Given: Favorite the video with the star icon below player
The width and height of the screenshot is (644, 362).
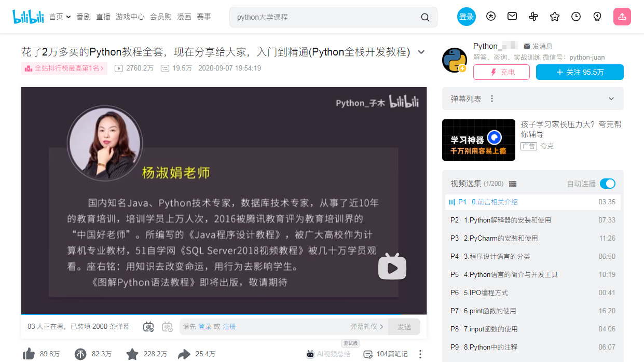Looking at the screenshot, I should (x=132, y=354).
